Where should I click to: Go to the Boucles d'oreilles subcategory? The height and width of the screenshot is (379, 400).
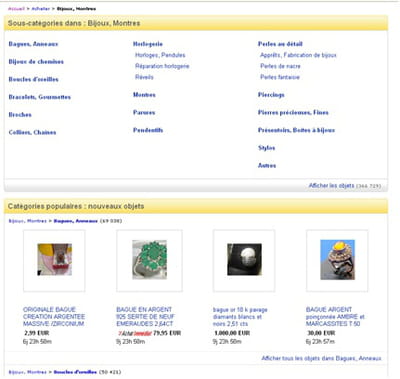[34, 79]
